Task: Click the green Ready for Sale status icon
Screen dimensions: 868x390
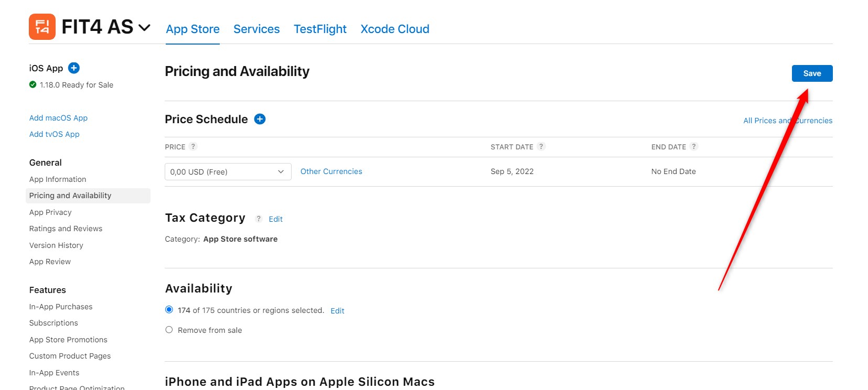Action: pyautogui.click(x=33, y=85)
